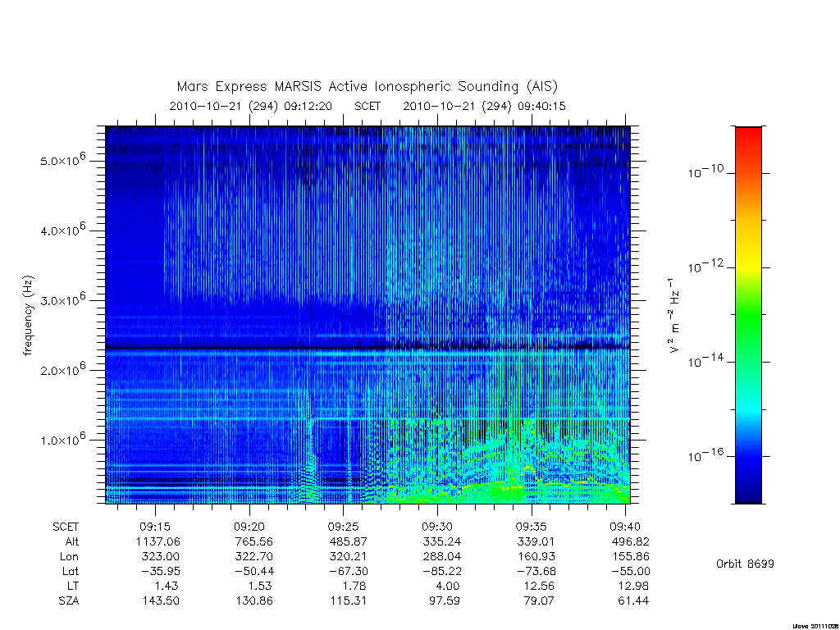This screenshot has height=630, width=840.
Task: Click the 09:40 time tick label
Action: click(625, 527)
